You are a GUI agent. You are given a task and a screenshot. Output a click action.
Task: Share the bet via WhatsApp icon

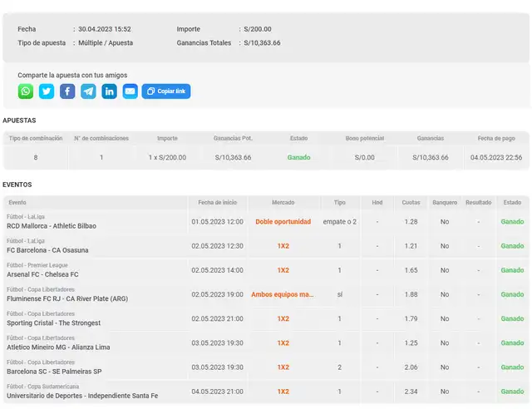[x=26, y=91]
